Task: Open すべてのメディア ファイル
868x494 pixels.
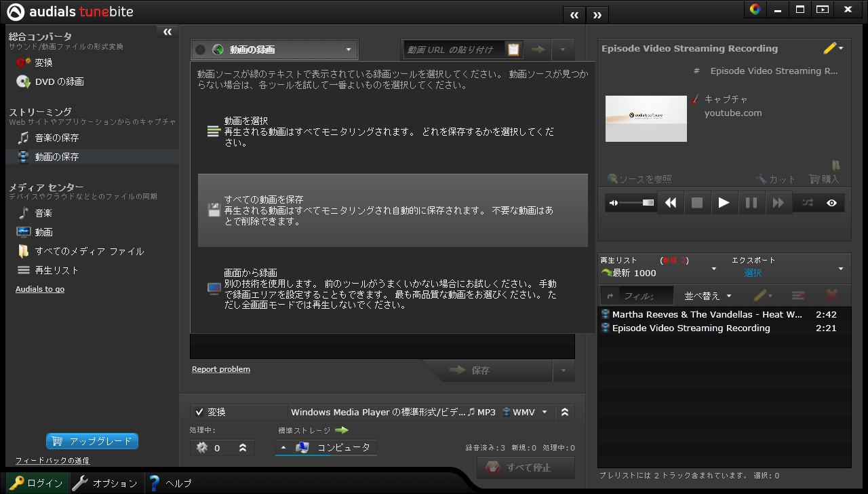Action: [81, 251]
